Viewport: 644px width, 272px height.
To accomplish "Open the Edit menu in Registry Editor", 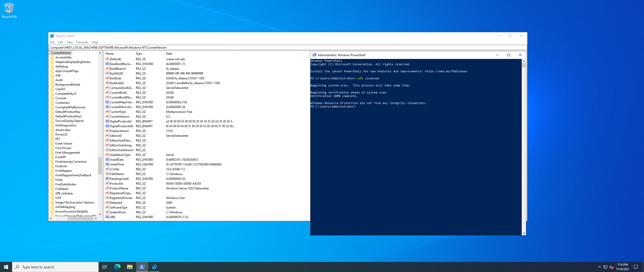I will (x=61, y=42).
